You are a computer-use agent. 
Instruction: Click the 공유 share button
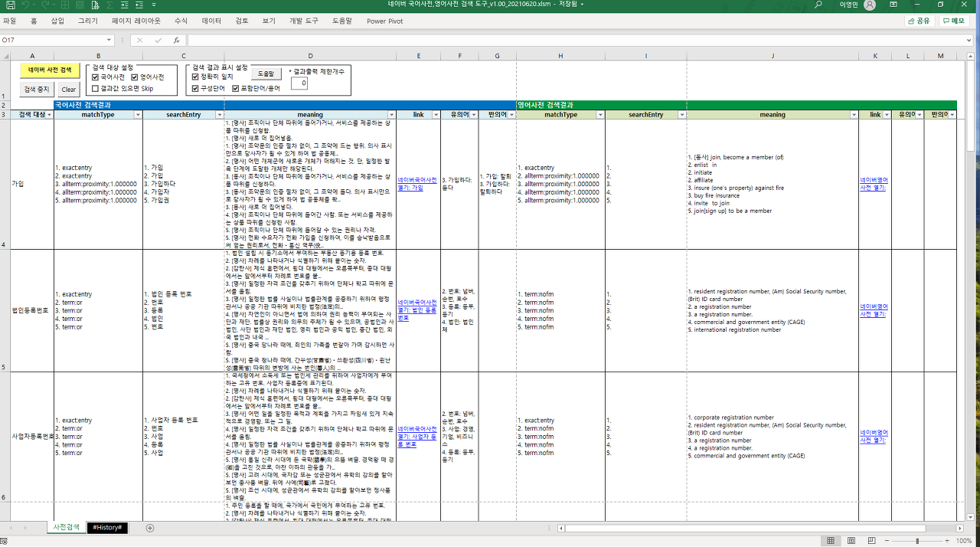click(920, 21)
